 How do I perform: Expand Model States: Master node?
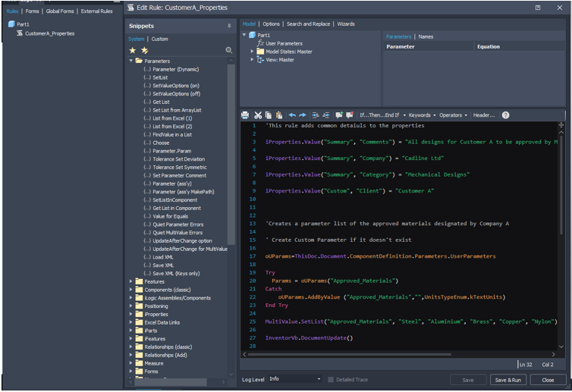pos(252,52)
